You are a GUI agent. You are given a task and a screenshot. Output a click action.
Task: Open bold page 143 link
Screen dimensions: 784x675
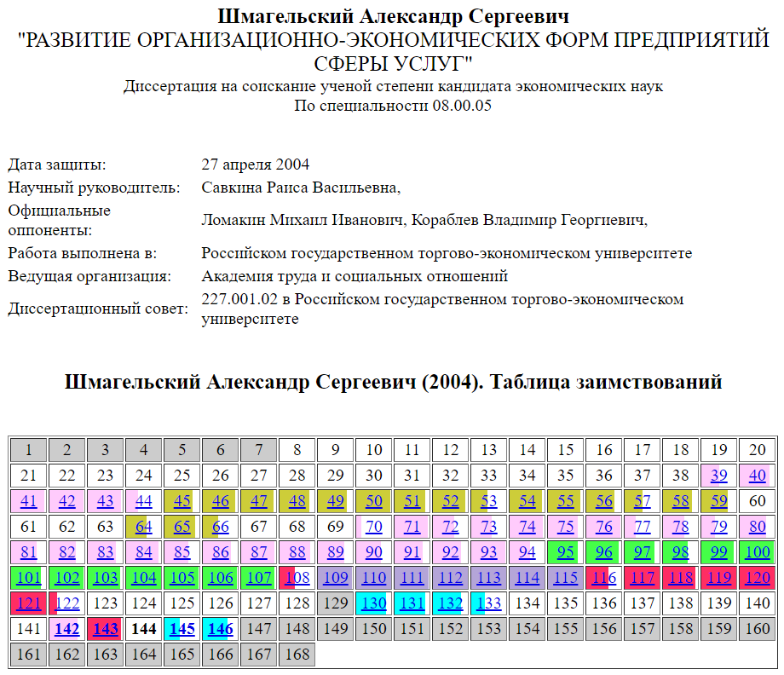[x=105, y=628]
